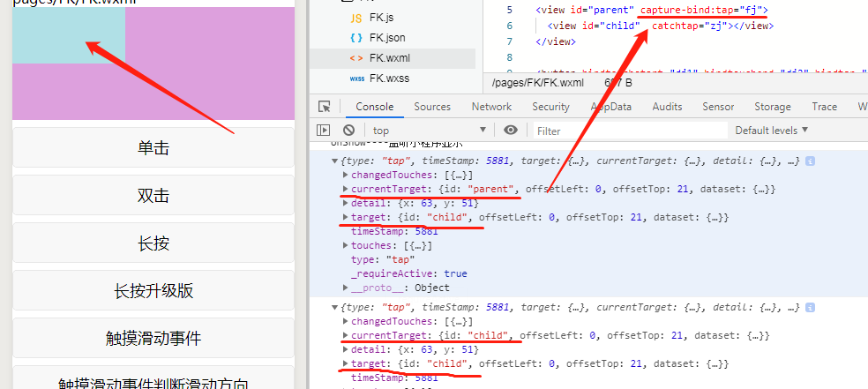This screenshot has width=868, height=389.
Task: Expand changedTouches in first log entry
Action: tap(346, 175)
